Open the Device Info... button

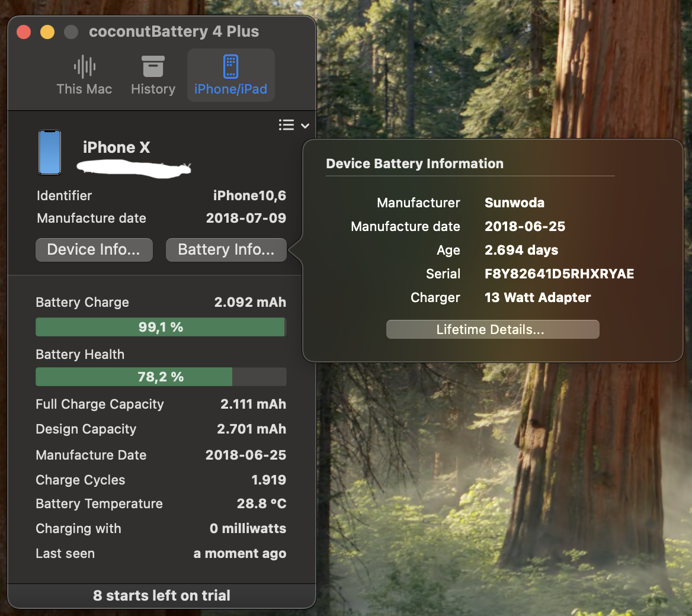tap(94, 250)
